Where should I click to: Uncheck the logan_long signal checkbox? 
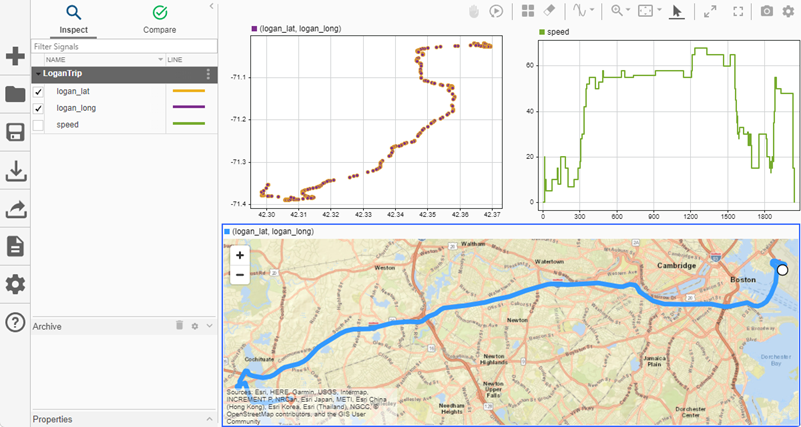pyautogui.click(x=38, y=108)
